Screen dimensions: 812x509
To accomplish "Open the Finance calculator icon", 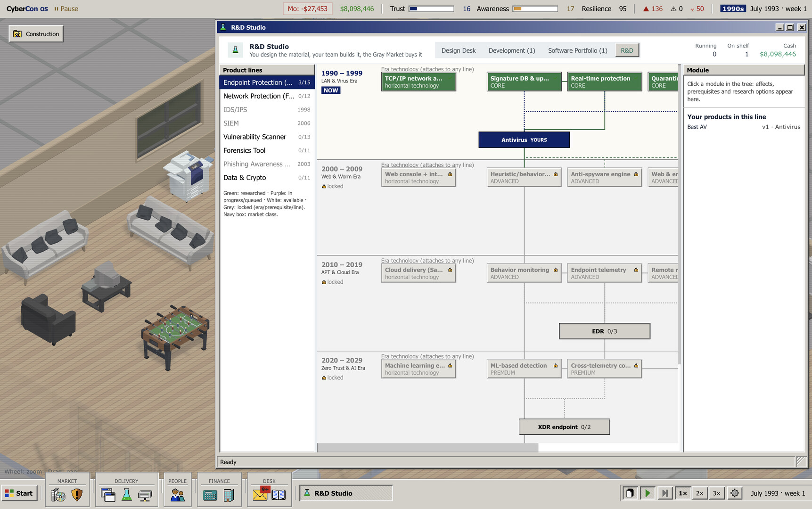I will coord(210,495).
